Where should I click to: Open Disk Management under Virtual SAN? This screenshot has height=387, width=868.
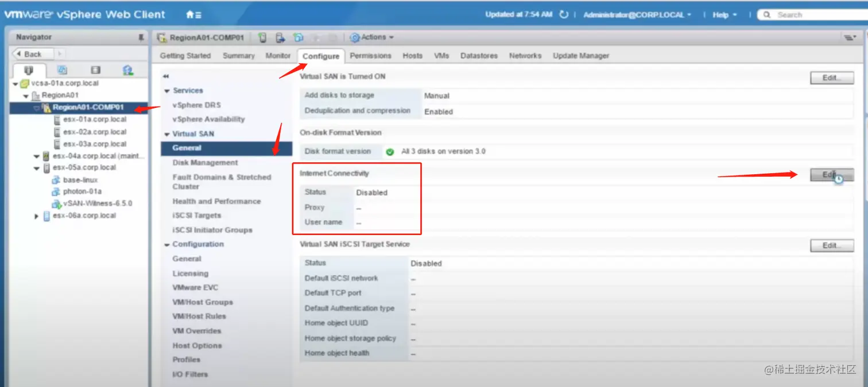[x=205, y=163]
